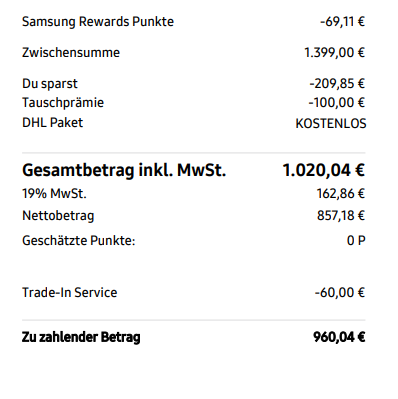Click the Nettobetrag label
This screenshot has width=398, height=399.
tap(58, 216)
